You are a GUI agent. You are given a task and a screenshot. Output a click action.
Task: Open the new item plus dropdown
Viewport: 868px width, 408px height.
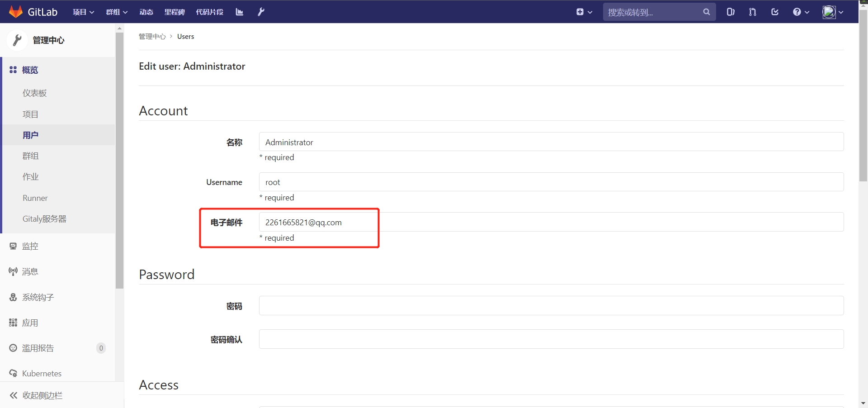click(584, 12)
